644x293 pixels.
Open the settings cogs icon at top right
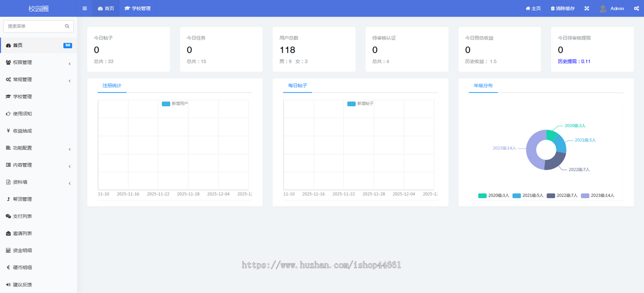click(x=635, y=9)
